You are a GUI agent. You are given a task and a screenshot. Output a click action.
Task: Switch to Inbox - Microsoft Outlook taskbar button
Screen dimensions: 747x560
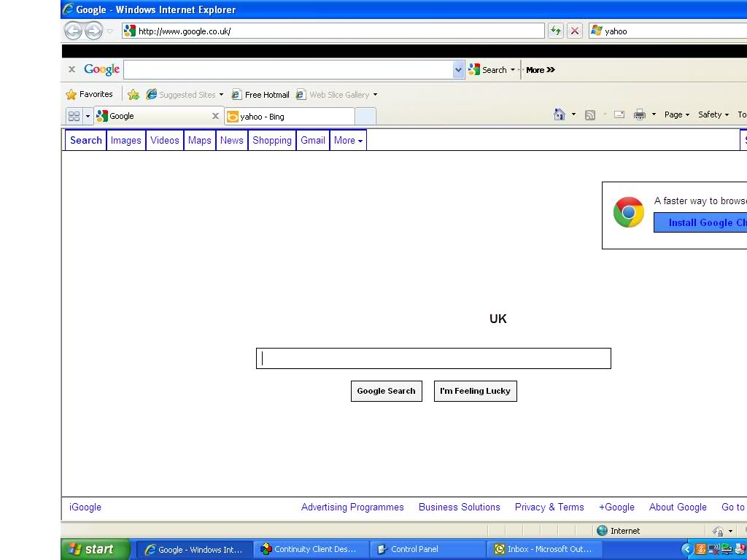544,550
